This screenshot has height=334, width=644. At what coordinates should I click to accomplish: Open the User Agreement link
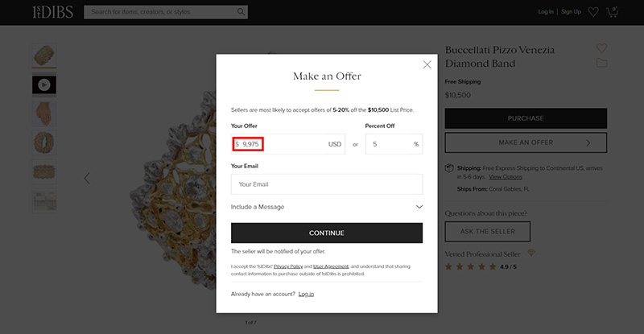331,266
